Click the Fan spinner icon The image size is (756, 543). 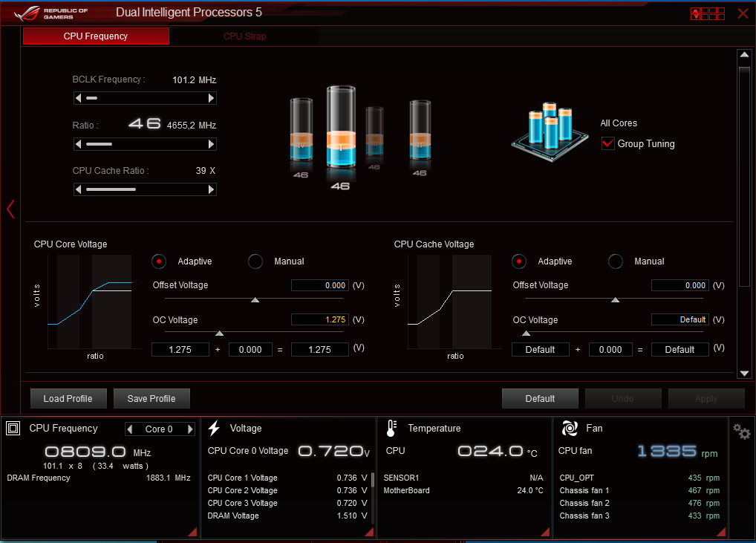click(570, 428)
